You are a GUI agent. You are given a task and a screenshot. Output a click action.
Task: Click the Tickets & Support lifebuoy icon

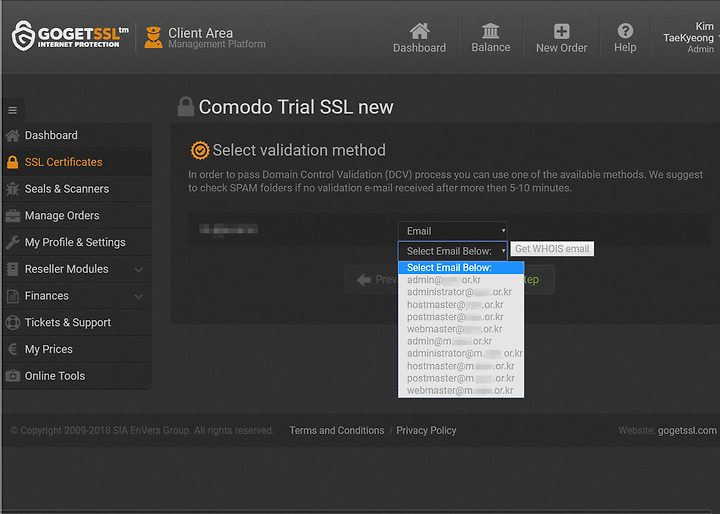click(12, 322)
